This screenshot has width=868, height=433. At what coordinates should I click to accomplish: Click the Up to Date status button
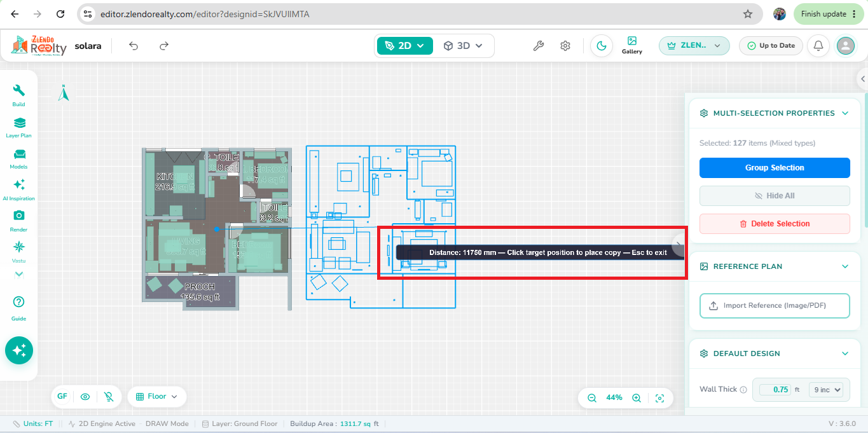pos(771,46)
